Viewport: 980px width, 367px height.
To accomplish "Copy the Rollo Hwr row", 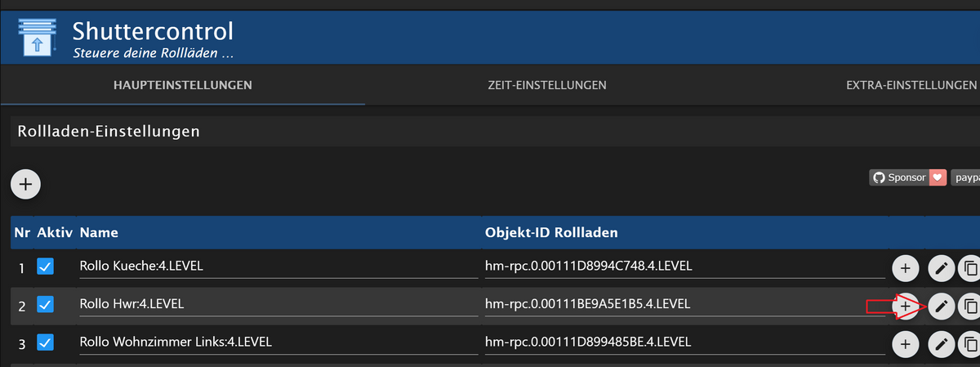I will pyautogui.click(x=969, y=306).
